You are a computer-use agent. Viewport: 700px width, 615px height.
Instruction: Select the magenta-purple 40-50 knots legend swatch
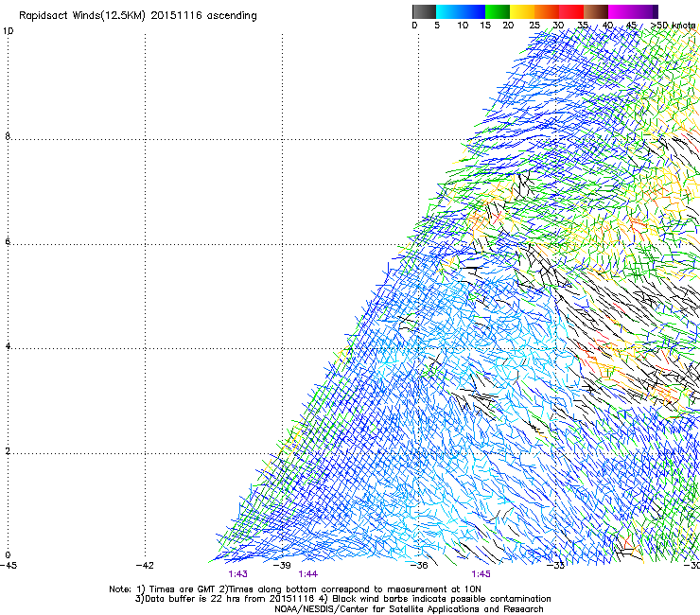coord(633,11)
